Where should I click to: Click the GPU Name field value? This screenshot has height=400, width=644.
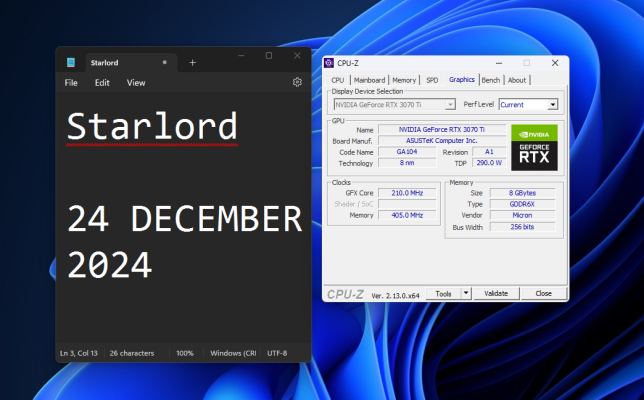[442, 129]
